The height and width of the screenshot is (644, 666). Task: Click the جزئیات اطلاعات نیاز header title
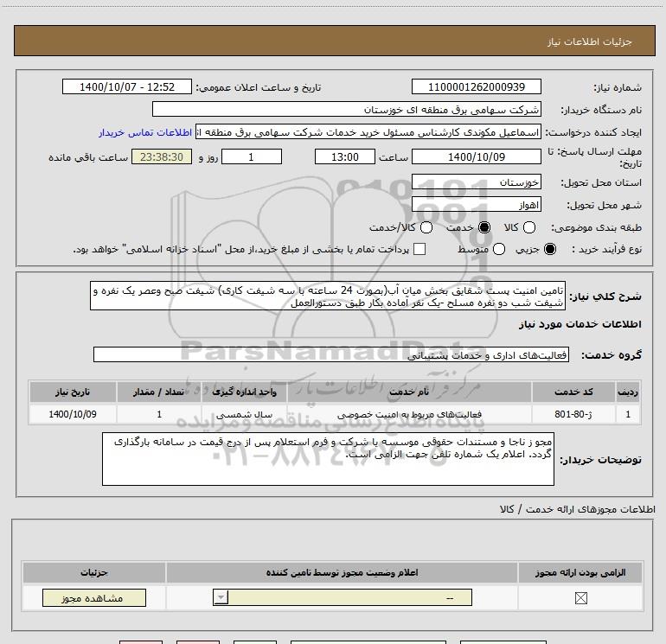pos(590,41)
